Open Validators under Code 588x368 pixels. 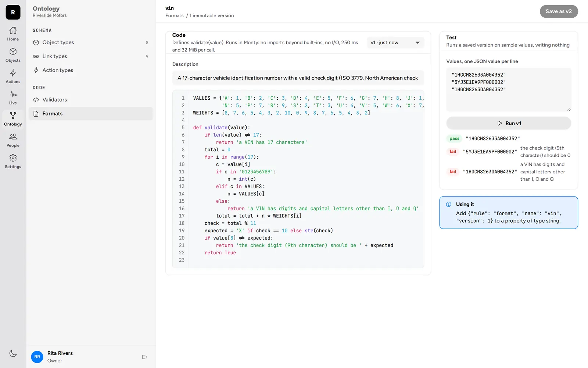pos(90,100)
